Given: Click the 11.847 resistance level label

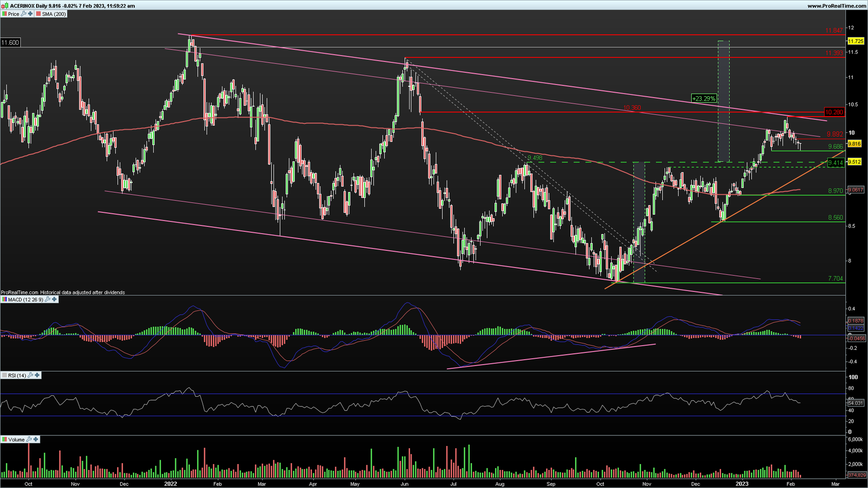Looking at the screenshot, I should click(x=834, y=31).
